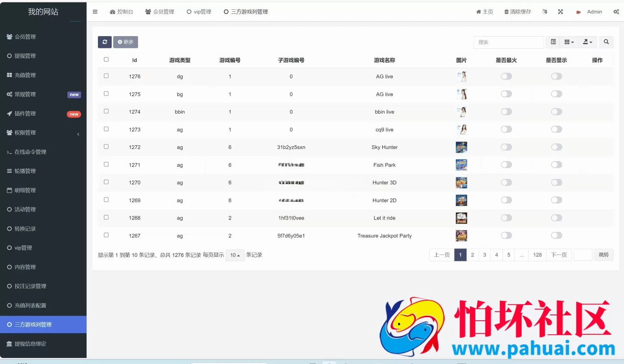
Task: Open the Let it ride game image
Action: tap(461, 218)
